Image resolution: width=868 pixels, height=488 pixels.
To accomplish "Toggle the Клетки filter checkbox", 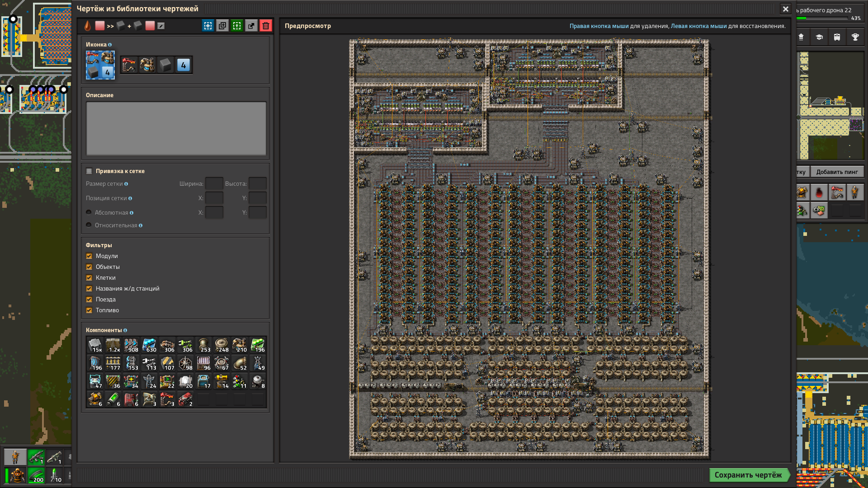I will point(89,278).
